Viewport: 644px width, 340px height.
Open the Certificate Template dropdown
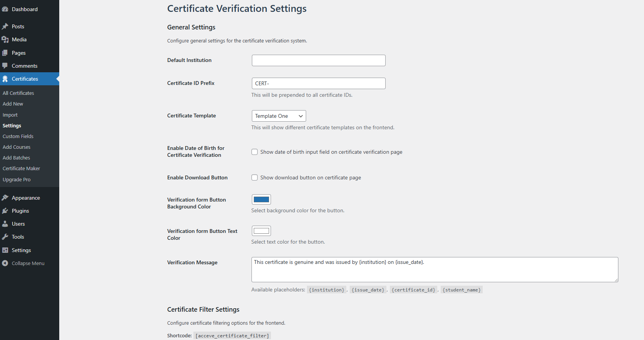[x=279, y=116]
